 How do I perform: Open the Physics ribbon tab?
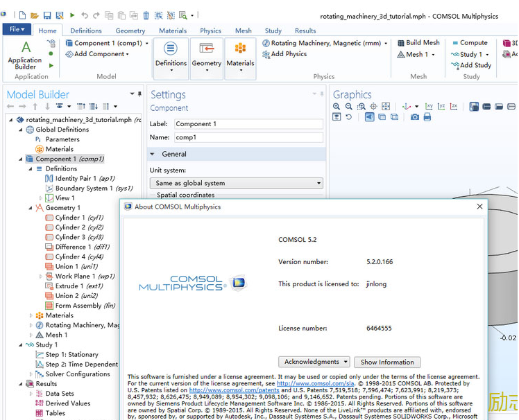point(210,30)
